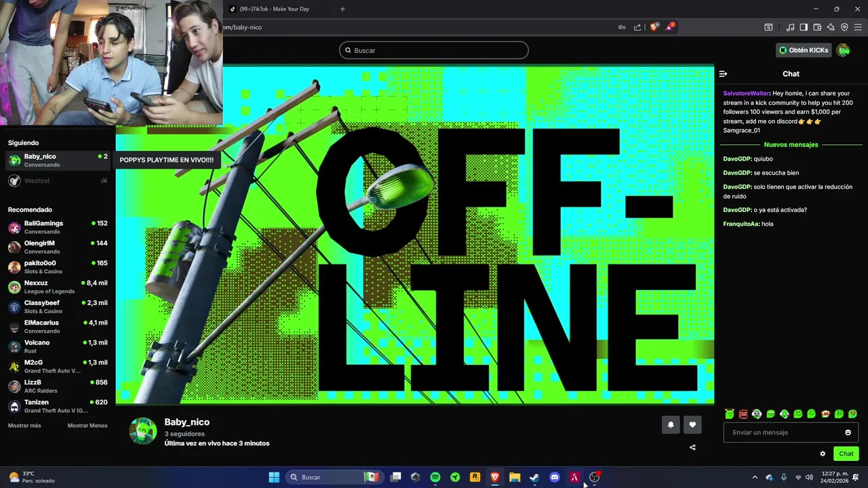
Task: Open the emote picker in message box
Action: (848, 432)
